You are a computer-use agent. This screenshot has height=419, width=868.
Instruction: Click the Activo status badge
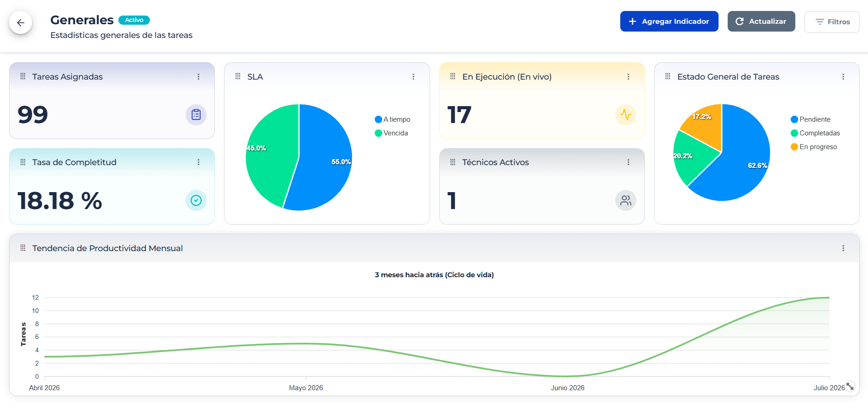click(134, 20)
